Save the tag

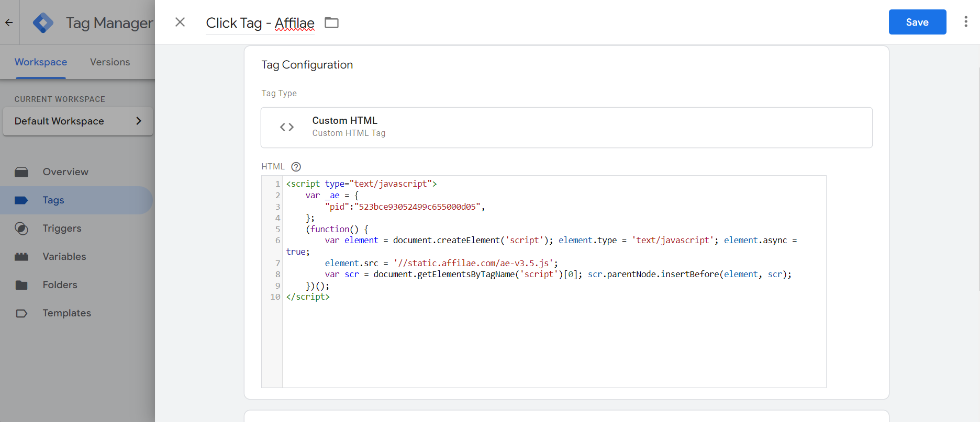coord(917,22)
